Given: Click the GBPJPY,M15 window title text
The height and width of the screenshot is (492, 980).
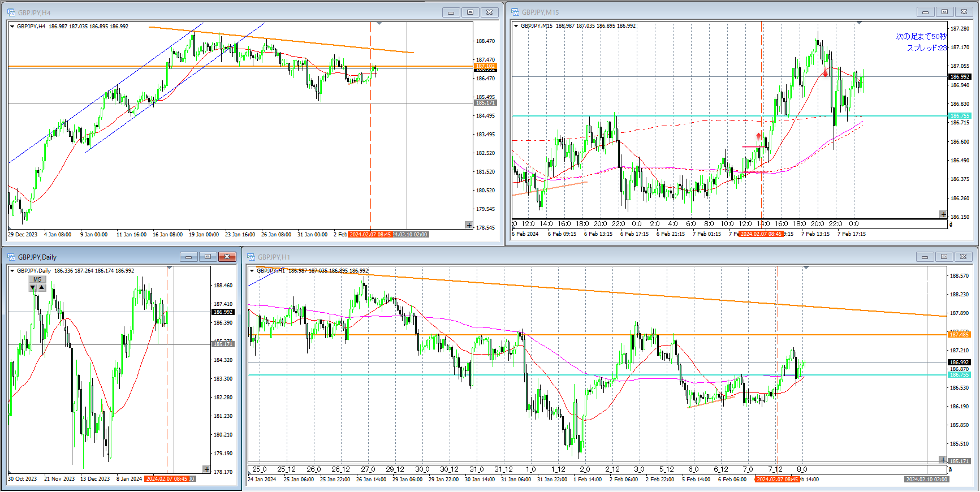Looking at the screenshot, I should [540, 12].
